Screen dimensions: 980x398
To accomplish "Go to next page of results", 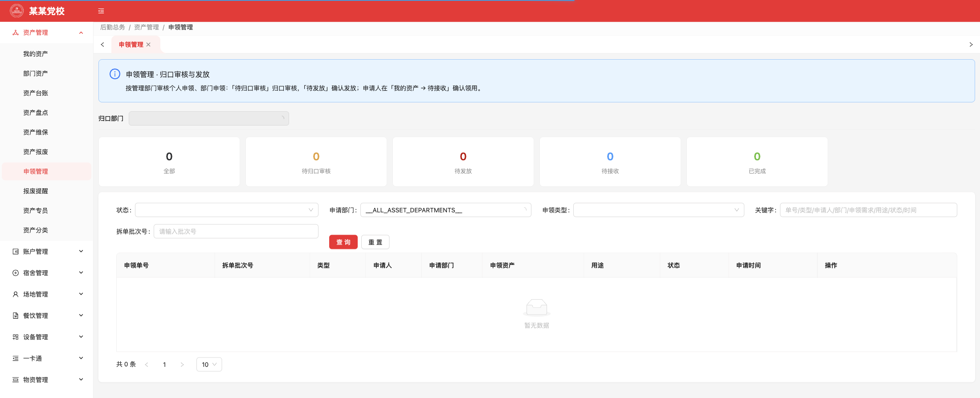I will click(x=182, y=365).
